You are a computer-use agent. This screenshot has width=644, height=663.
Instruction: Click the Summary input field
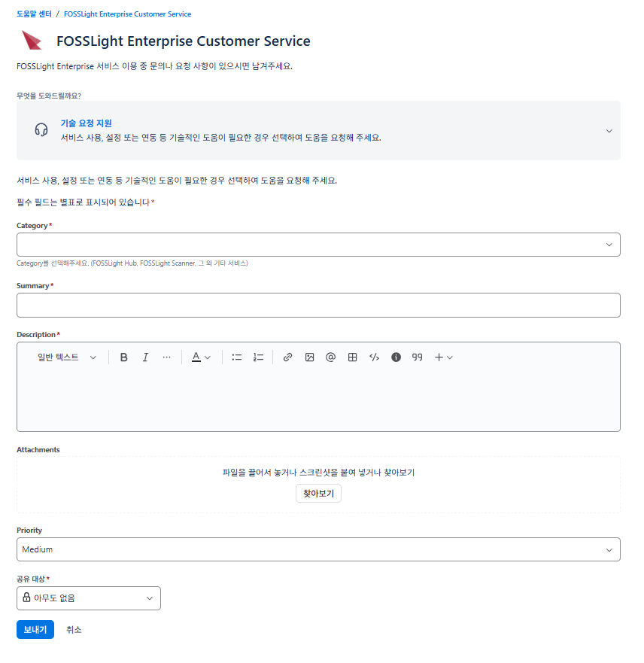[318, 305]
